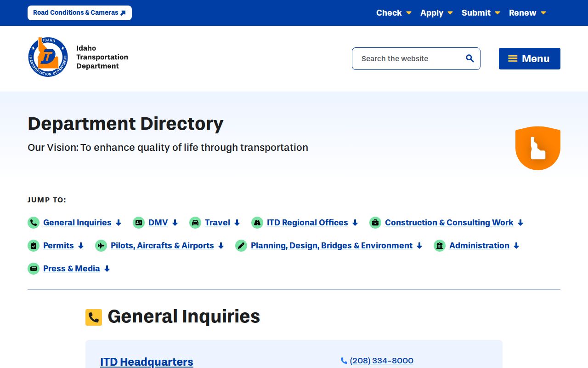Click the road icon beside ITD Regional Offices
Viewport: 588px width, 368px height.
tap(257, 223)
